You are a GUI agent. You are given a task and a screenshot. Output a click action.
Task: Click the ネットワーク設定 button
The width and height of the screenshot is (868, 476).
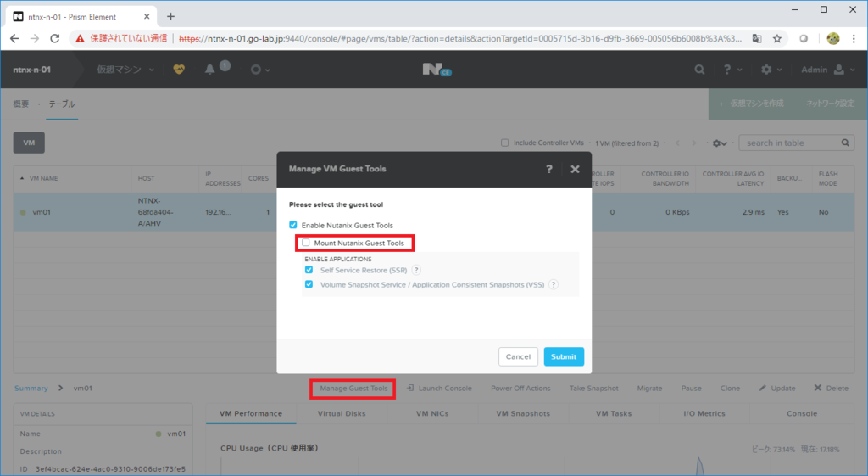click(x=830, y=104)
